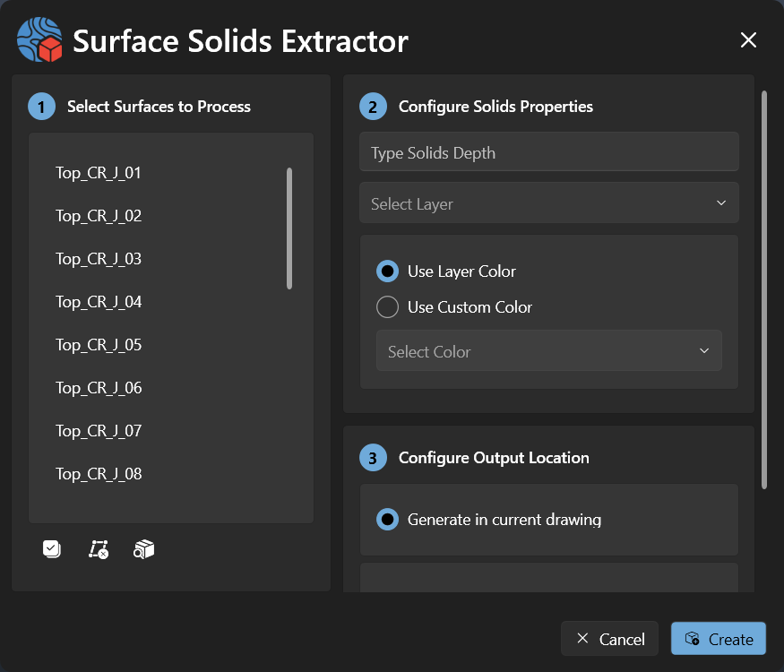Click step 3 numbered circle badge
The width and height of the screenshot is (784, 672).
click(373, 458)
